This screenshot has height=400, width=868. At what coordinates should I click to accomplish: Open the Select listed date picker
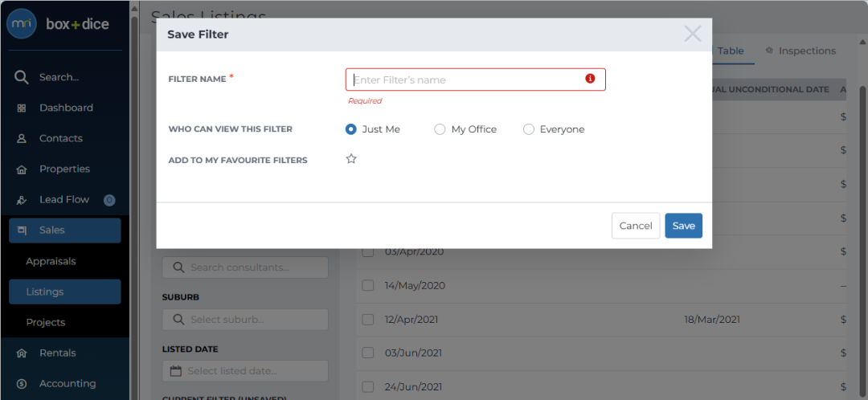coord(245,371)
